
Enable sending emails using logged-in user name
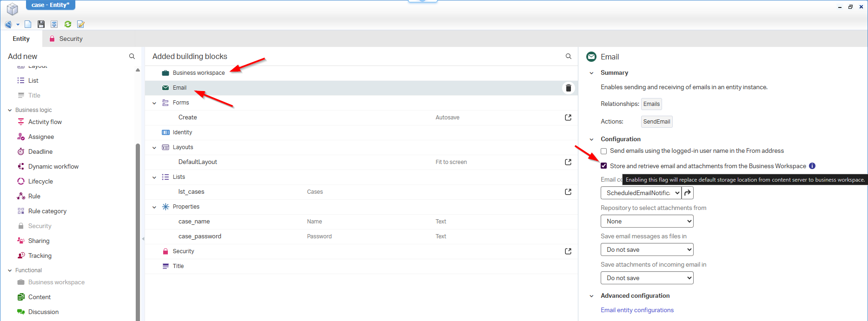(x=603, y=151)
